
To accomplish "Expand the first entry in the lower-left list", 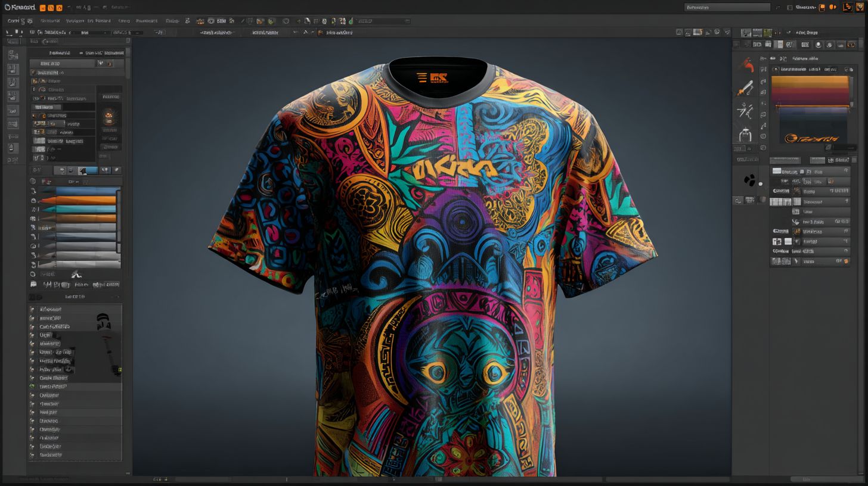I will click(x=33, y=309).
